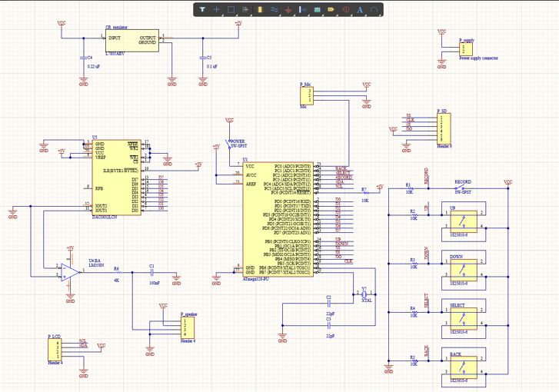Click the LM358 op-amp triangle symbol
The height and width of the screenshot is (392, 559).
click(70, 272)
